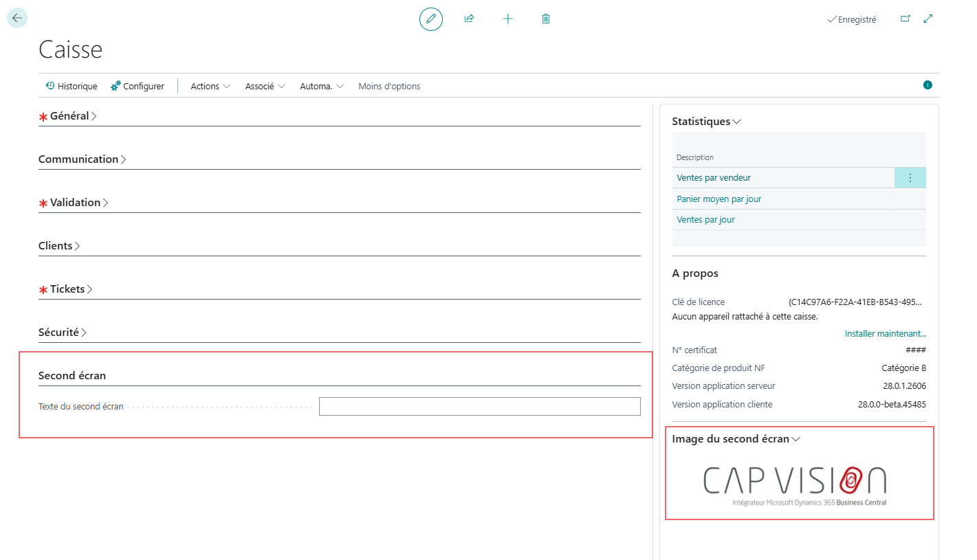Click the Catégorie B value
The image size is (977, 560).
(904, 368)
